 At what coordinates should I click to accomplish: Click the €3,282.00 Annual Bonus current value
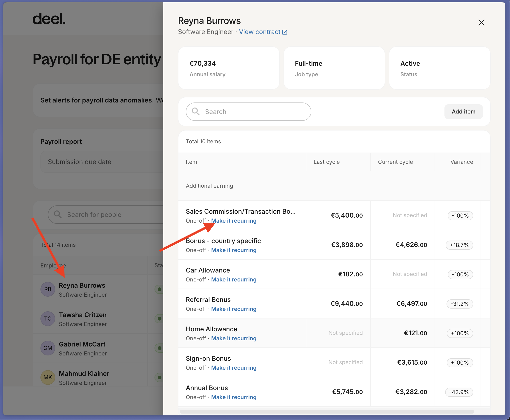click(x=411, y=392)
